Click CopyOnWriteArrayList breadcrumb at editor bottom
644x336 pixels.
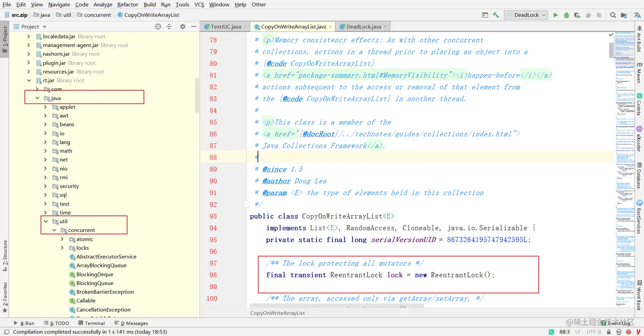277,313
